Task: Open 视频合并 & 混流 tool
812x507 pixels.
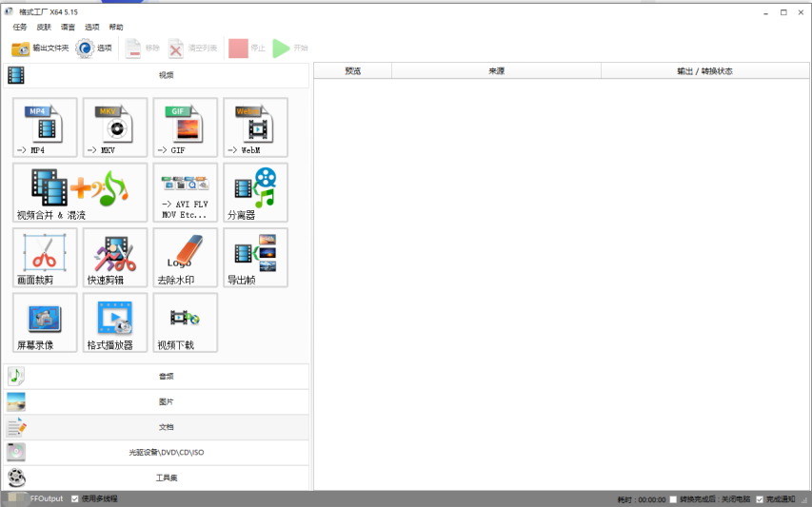Action: coord(80,192)
